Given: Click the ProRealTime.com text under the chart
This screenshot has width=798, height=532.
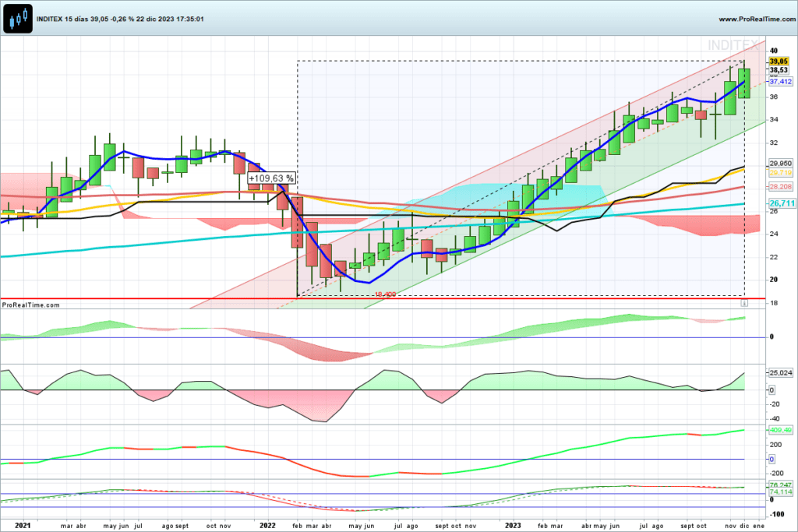Looking at the screenshot, I should (30, 305).
